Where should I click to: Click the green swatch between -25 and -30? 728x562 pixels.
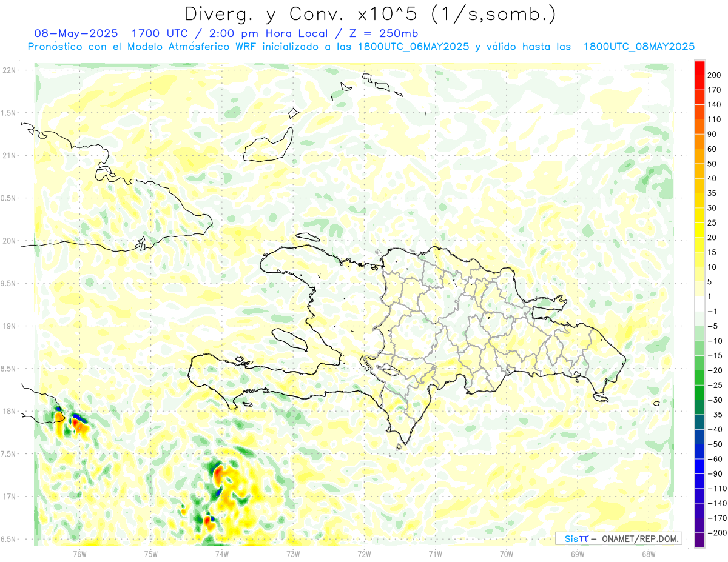699,392
